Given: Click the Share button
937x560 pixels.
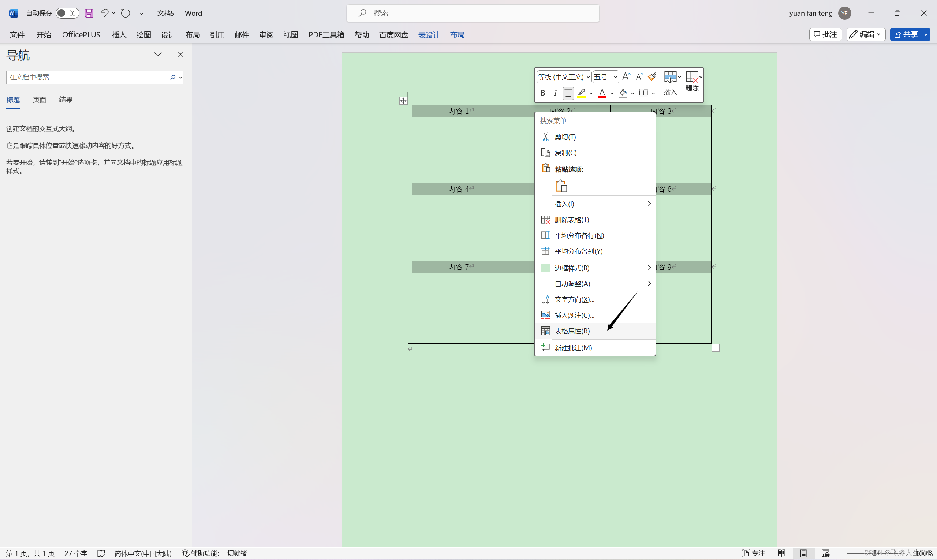Looking at the screenshot, I should click(906, 34).
